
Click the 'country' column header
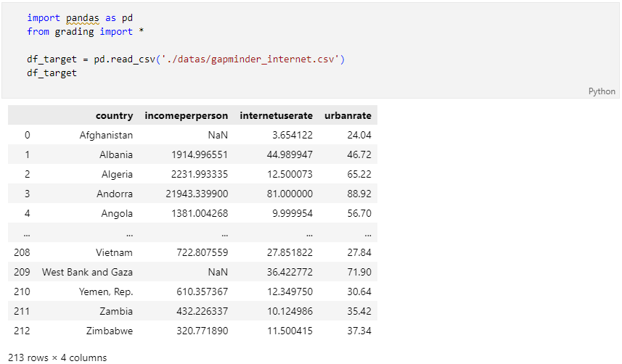114,116
